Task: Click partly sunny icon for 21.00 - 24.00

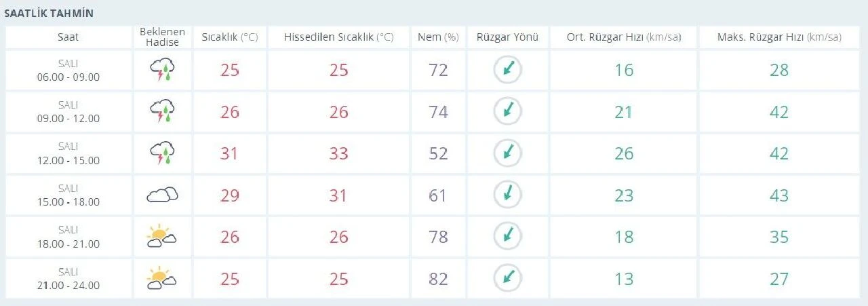Action: [162, 278]
